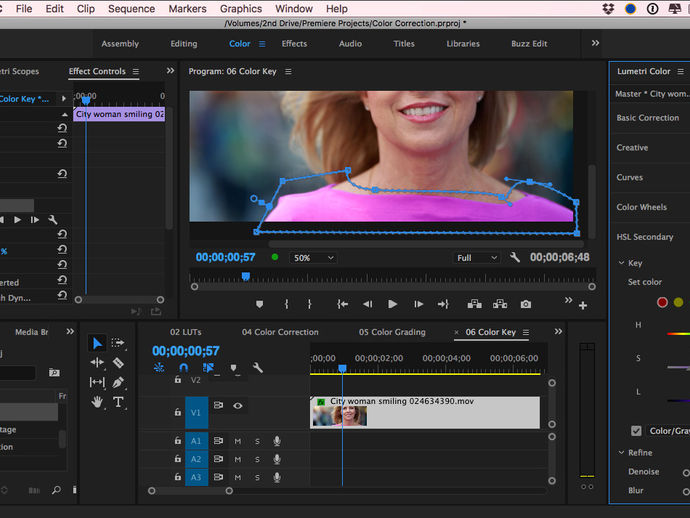Open Program monitor settings wrench
690x518 pixels.
point(515,257)
